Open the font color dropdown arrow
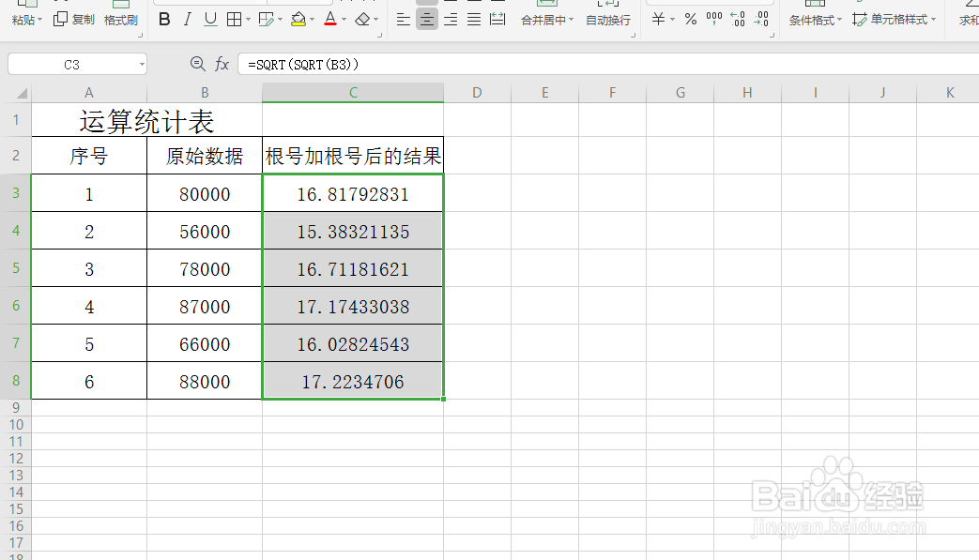The image size is (979, 560). click(344, 20)
